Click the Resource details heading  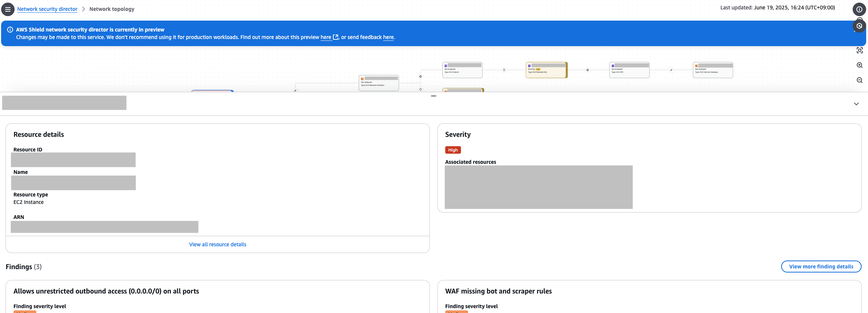[x=39, y=135]
